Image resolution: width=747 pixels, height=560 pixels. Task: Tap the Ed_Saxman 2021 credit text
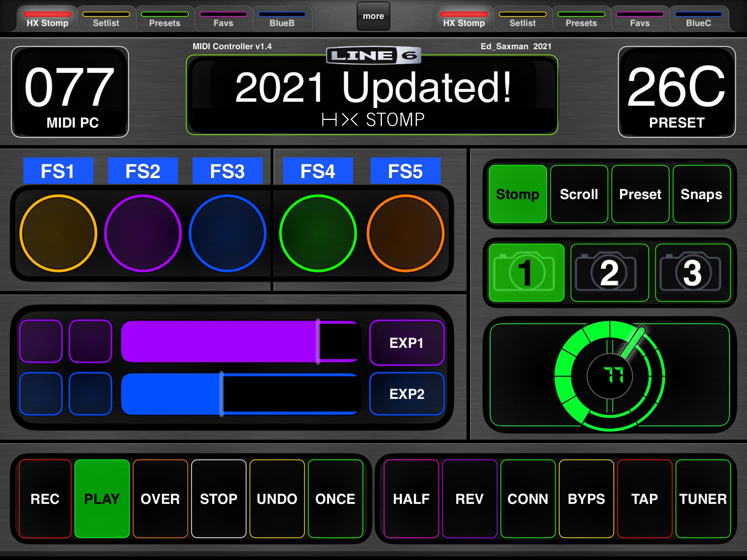point(516,46)
